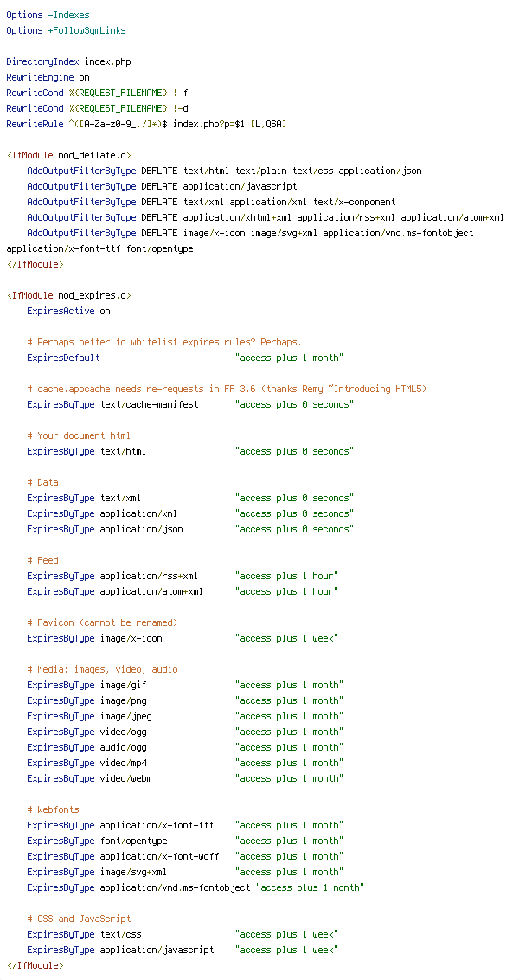
Task: Click the '# Your document html' comment
Action: pyautogui.click(x=79, y=435)
